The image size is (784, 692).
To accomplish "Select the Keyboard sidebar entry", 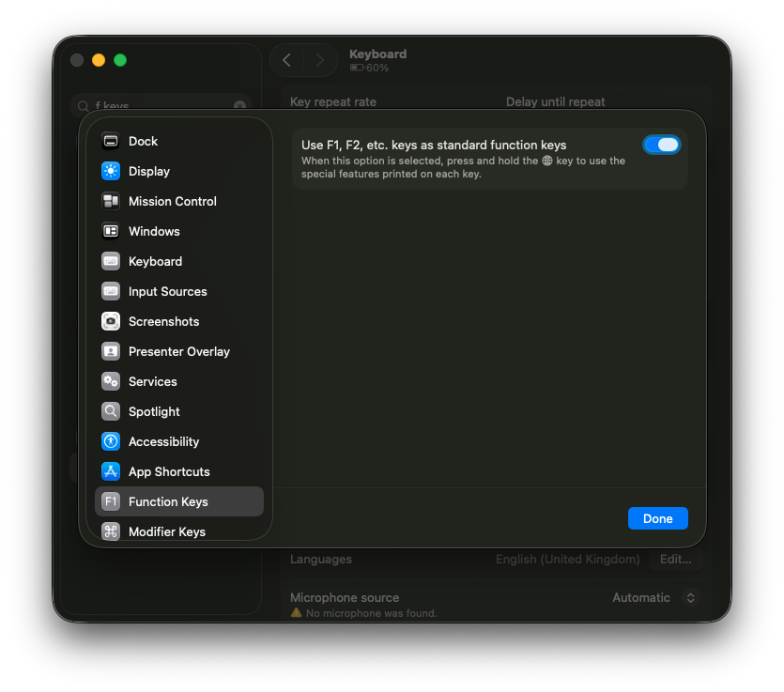I will [x=153, y=261].
